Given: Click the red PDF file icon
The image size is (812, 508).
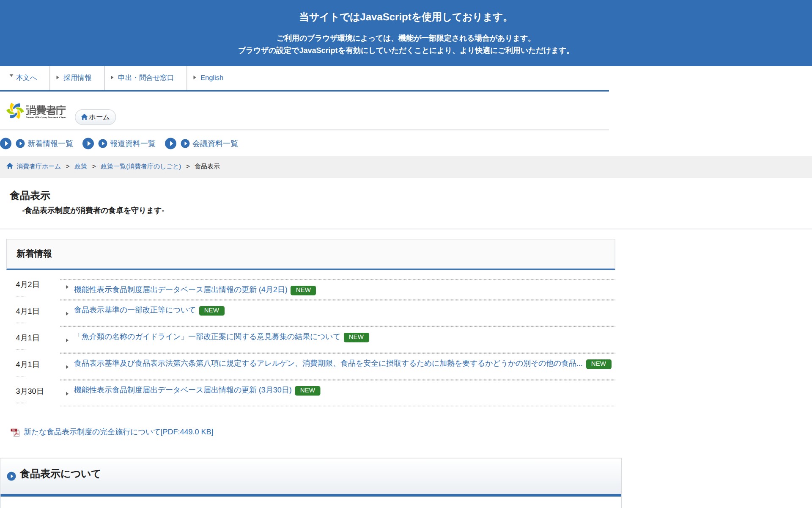Looking at the screenshot, I should click(15, 432).
